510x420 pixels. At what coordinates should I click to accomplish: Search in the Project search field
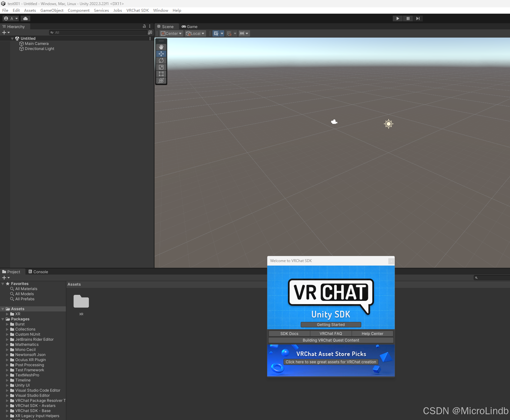(x=492, y=278)
